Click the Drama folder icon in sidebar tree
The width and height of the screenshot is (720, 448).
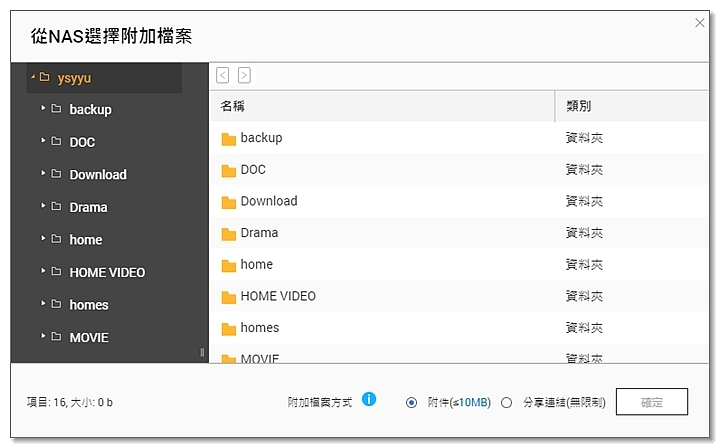tap(56, 206)
